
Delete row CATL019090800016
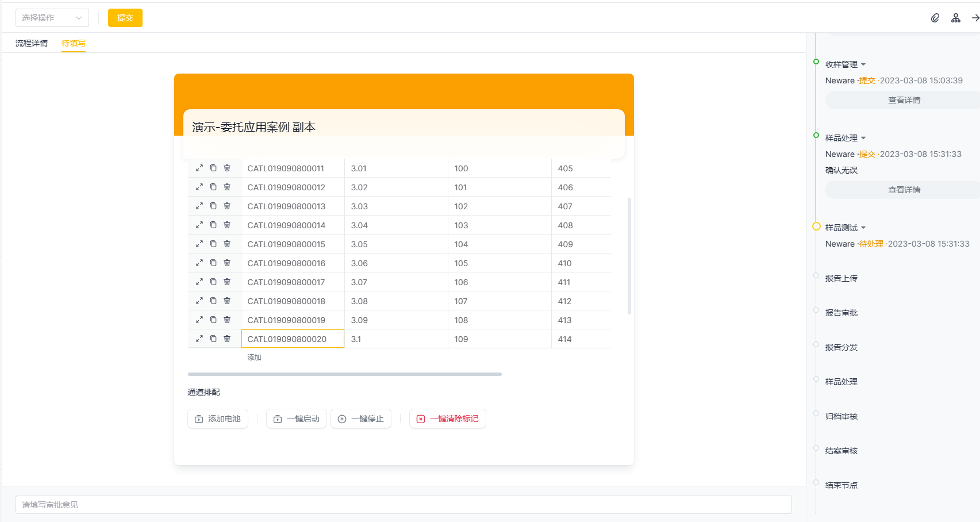(227, 263)
